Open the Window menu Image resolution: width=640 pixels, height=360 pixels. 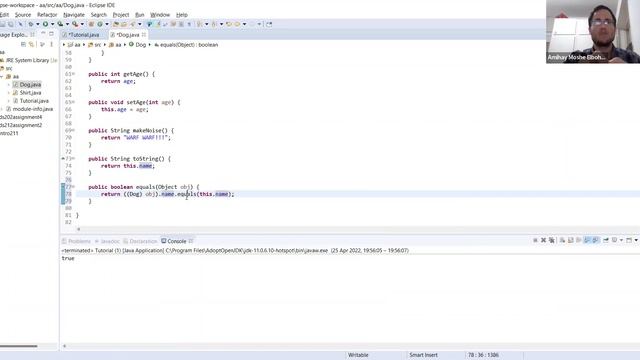tap(160, 15)
